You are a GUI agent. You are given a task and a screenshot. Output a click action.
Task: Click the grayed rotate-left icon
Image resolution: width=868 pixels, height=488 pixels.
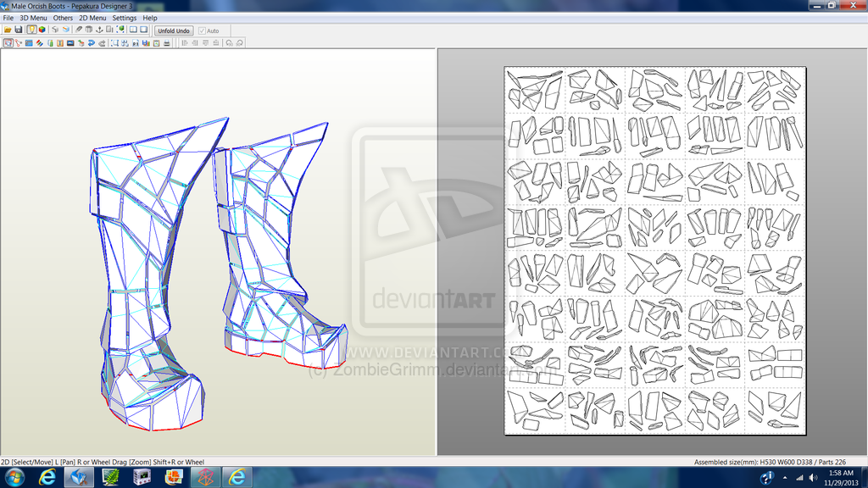click(x=229, y=42)
